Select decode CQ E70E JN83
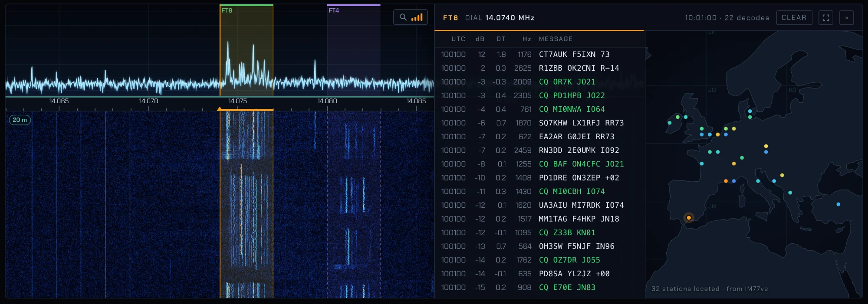Viewport: 868px width, 304px height. point(539,288)
